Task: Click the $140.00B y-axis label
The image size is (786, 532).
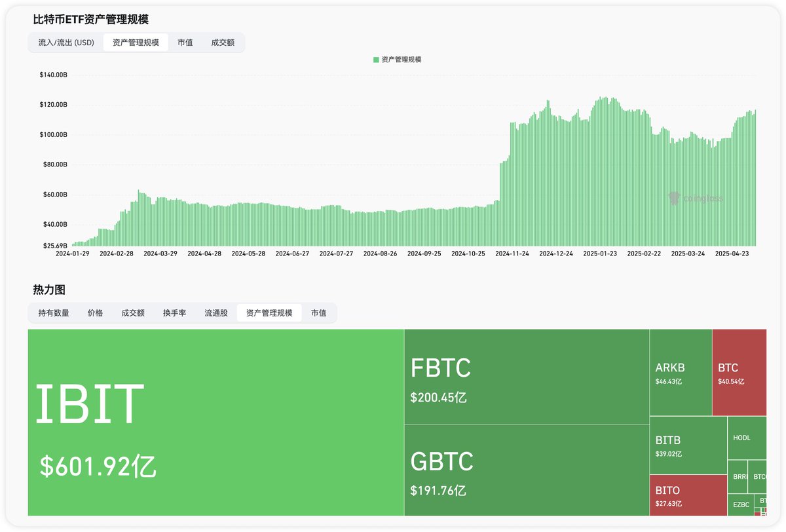Action: pos(53,75)
